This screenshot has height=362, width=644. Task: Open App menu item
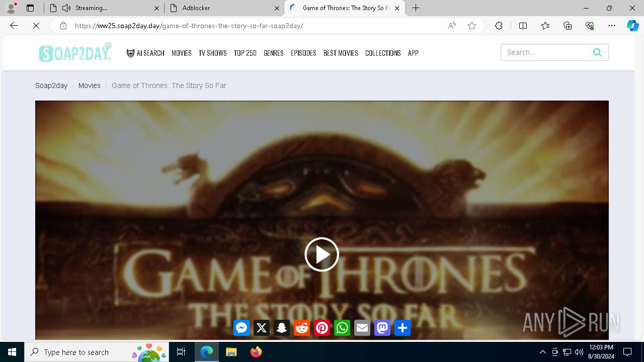[413, 53]
